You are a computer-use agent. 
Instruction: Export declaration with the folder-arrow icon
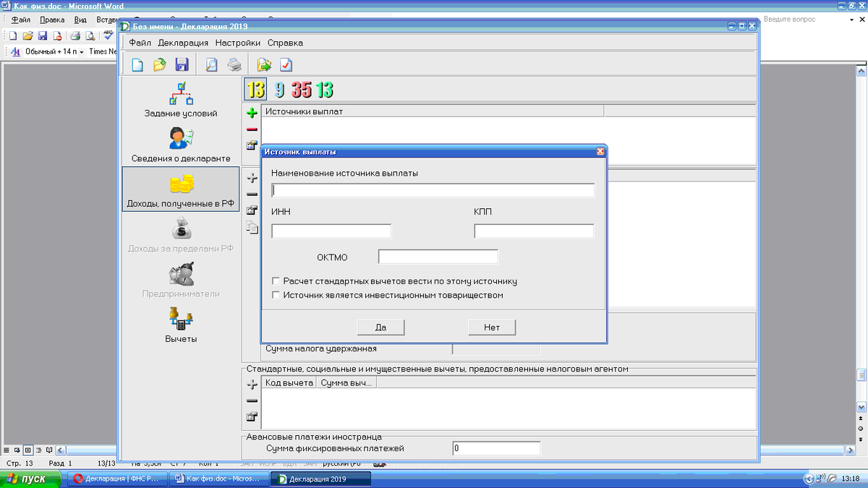coord(264,65)
